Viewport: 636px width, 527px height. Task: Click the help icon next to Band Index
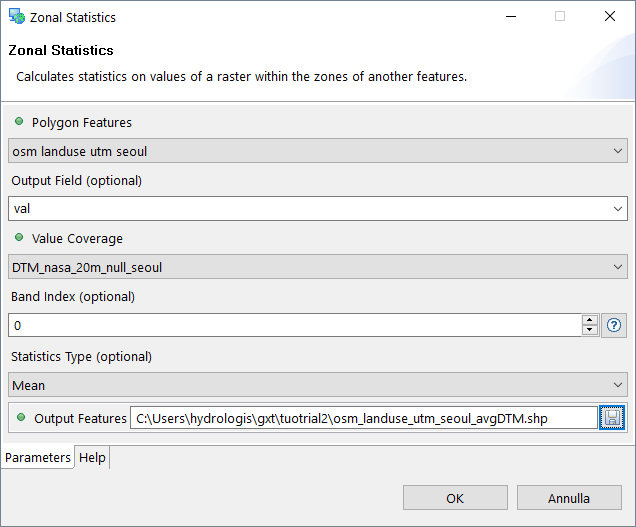(614, 326)
